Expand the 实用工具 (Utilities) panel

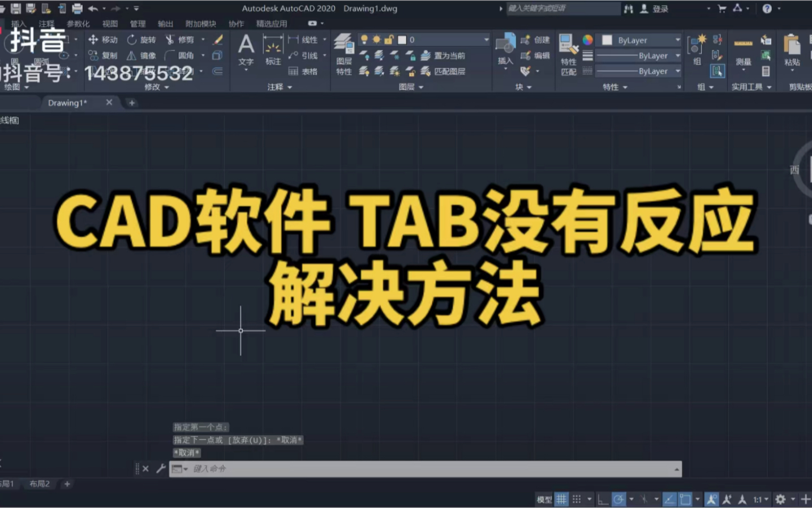751,87
